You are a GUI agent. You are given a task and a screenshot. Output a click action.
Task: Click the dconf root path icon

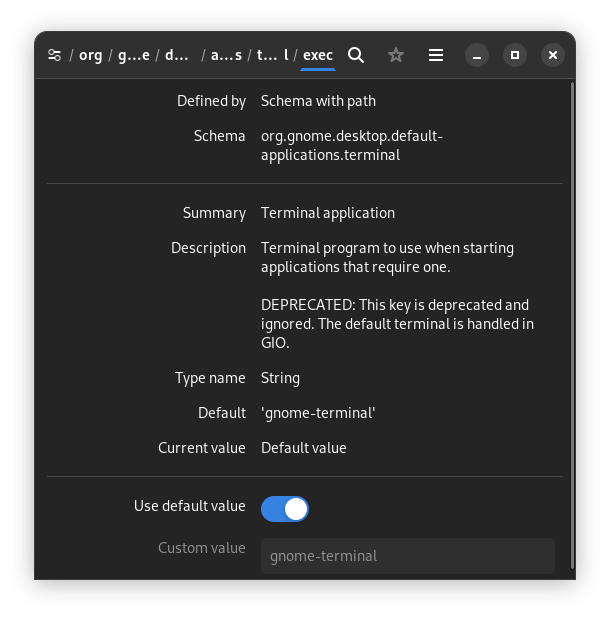[54, 55]
